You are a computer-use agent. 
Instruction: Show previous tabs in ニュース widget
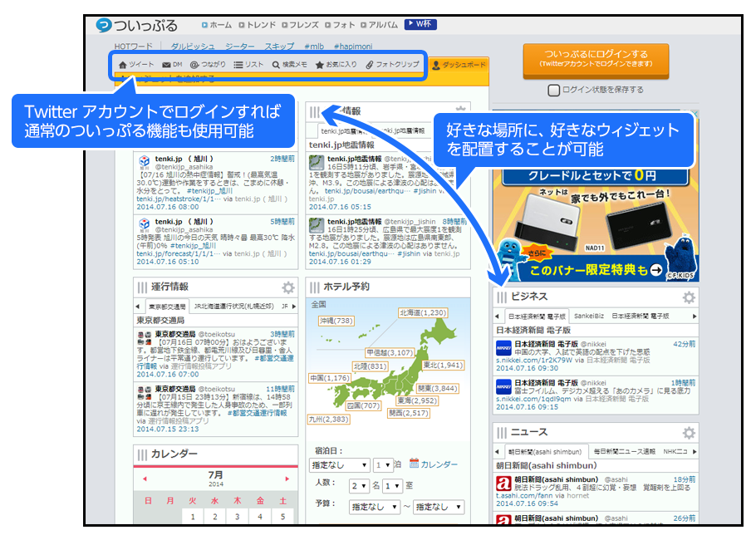point(497,452)
